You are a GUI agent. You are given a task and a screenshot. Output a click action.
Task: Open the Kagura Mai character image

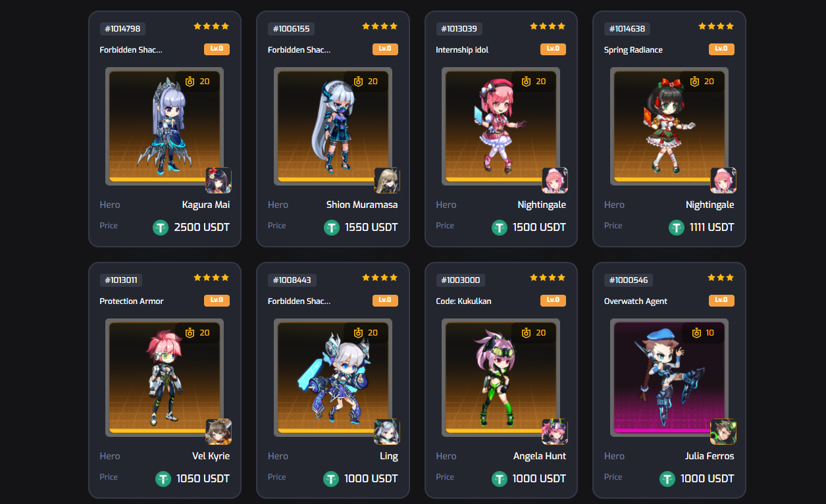coord(165,126)
